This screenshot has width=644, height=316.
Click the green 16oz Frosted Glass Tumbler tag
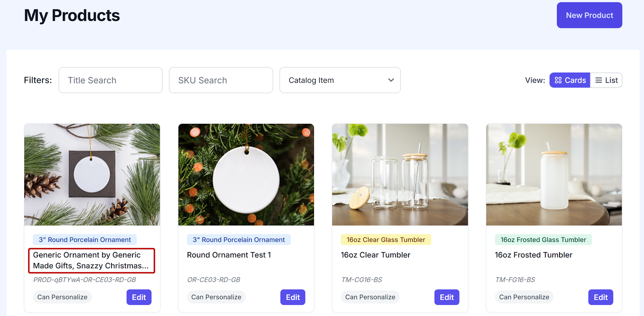[x=543, y=240]
